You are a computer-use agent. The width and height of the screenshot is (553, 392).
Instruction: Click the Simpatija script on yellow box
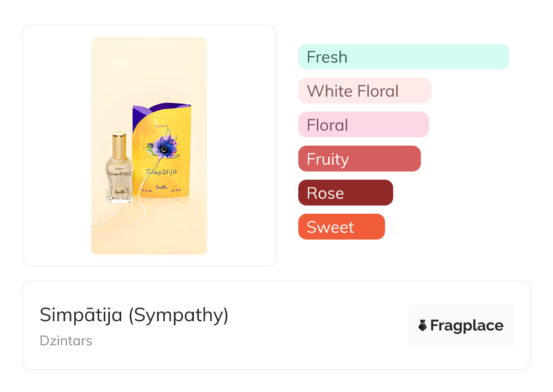(161, 172)
